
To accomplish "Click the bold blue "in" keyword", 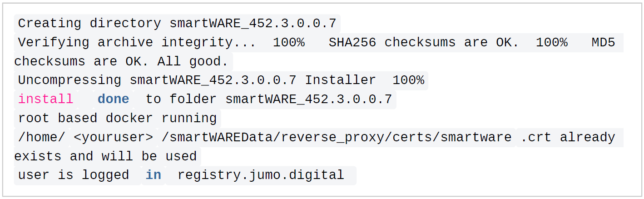I will point(153,175).
